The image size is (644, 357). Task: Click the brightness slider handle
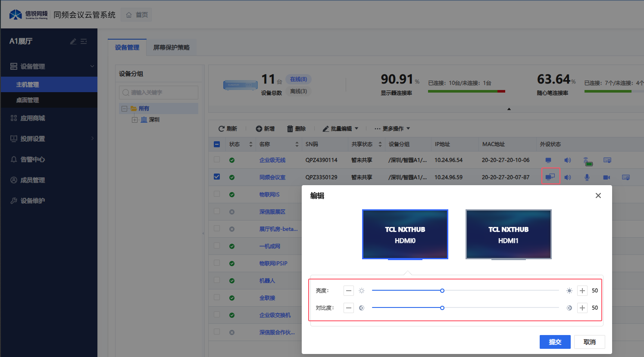[x=442, y=291]
